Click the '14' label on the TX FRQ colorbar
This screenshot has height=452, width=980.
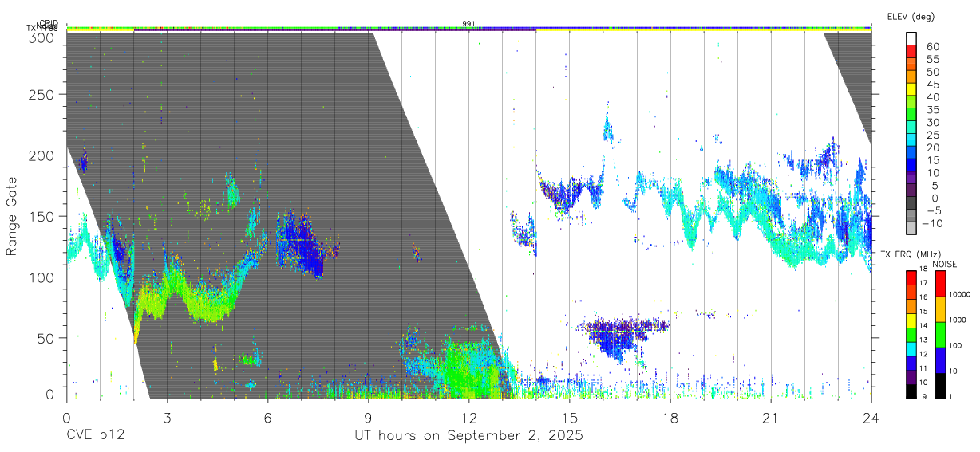(923, 325)
